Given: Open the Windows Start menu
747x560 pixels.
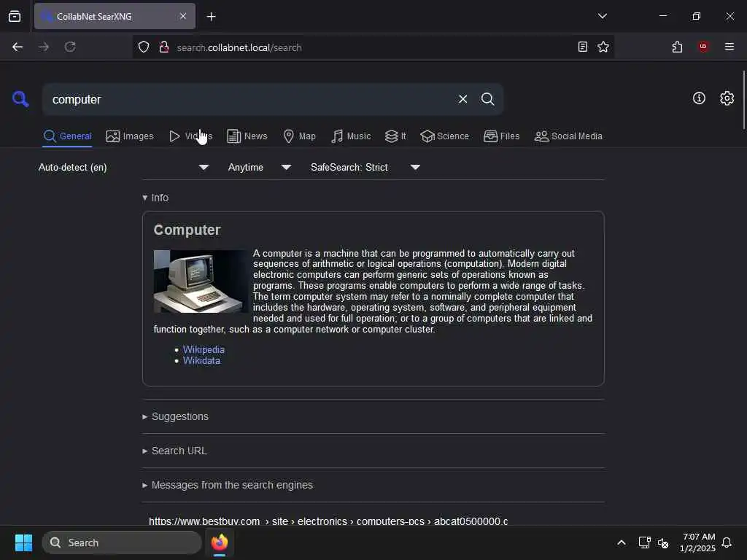Looking at the screenshot, I should point(23,542).
